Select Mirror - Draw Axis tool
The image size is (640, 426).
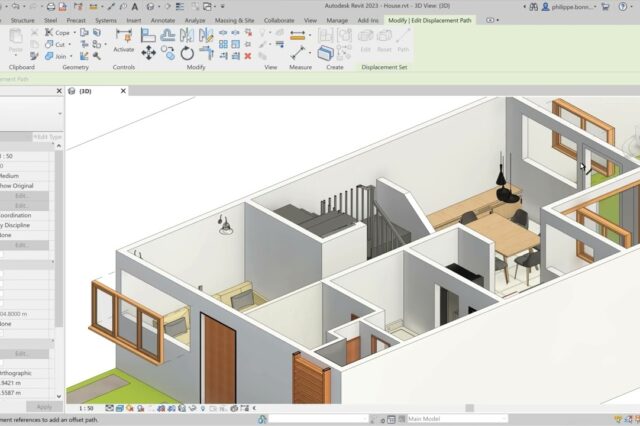pos(206,35)
